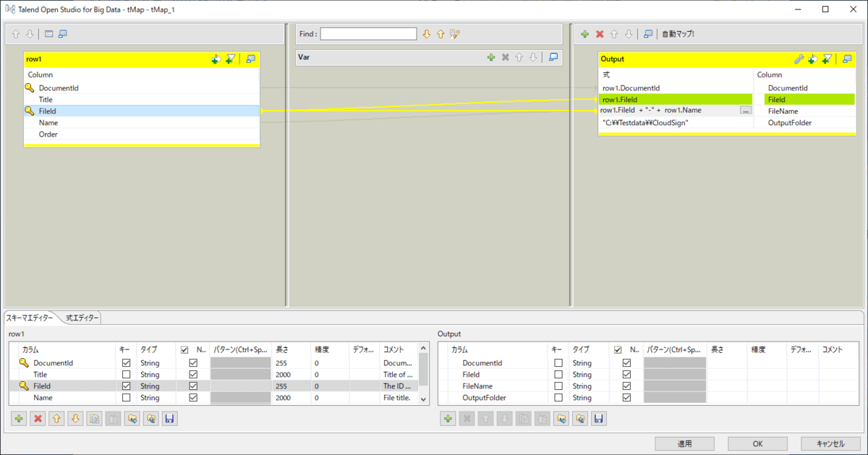
Task: Toggle nullable header checkbox in Output schema
Action: coord(618,349)
